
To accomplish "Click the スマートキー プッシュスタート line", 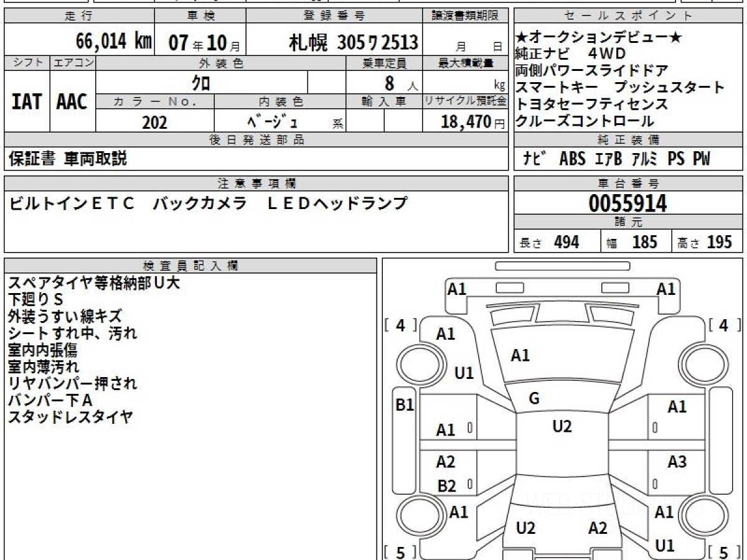I will pyautogui.click(x=621, y=87).
